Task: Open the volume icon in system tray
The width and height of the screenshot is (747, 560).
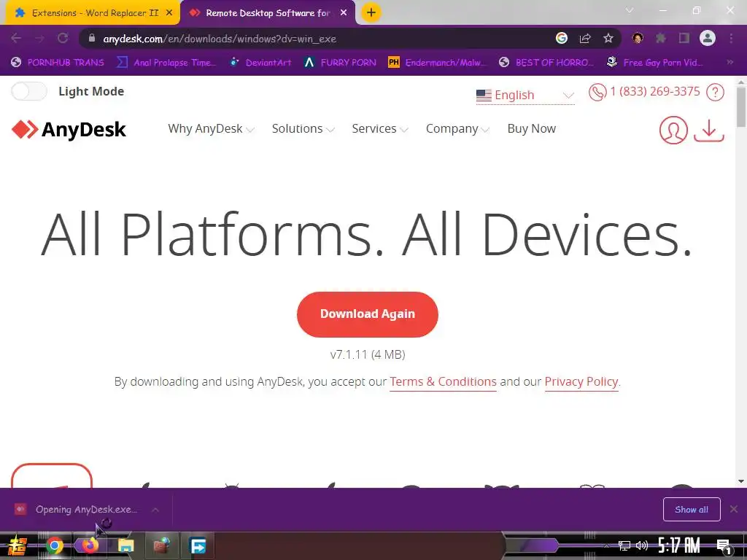Action: coord(642,545)
